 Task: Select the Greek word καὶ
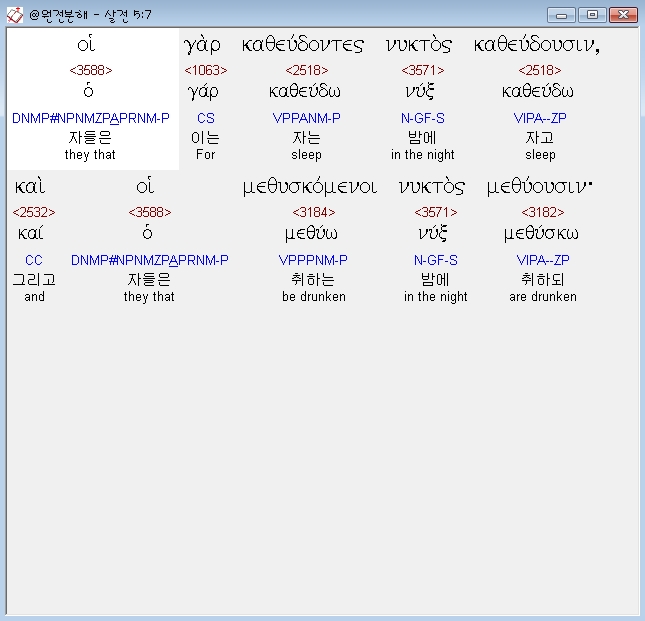30,186
